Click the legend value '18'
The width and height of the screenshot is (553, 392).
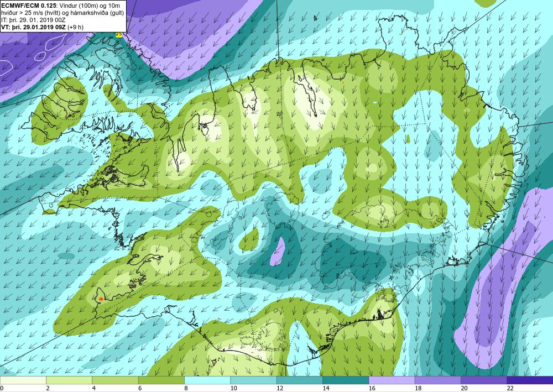tap(418, 389)
